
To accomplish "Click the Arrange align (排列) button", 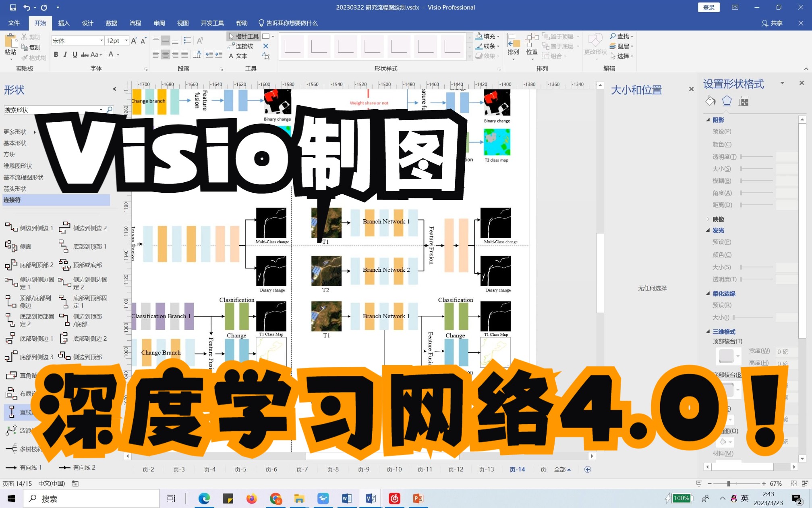I will 513,46.
